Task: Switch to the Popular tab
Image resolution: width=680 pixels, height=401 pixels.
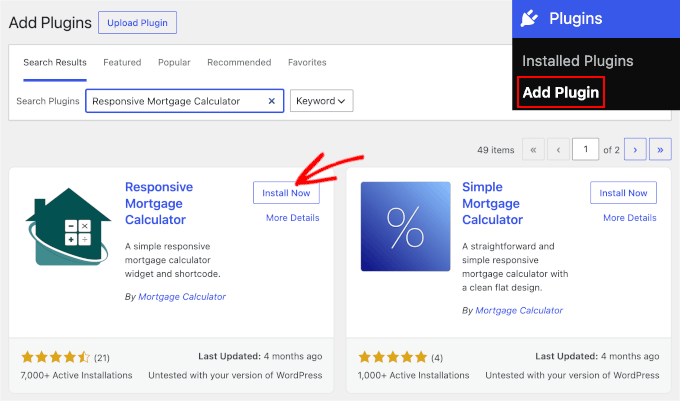Action: [174, 62]
